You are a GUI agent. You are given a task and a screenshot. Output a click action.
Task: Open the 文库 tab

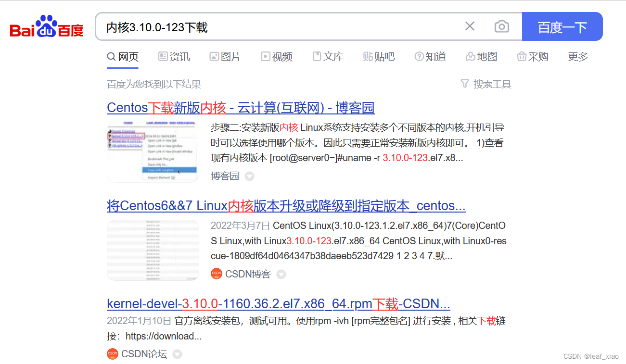(328, 57)
